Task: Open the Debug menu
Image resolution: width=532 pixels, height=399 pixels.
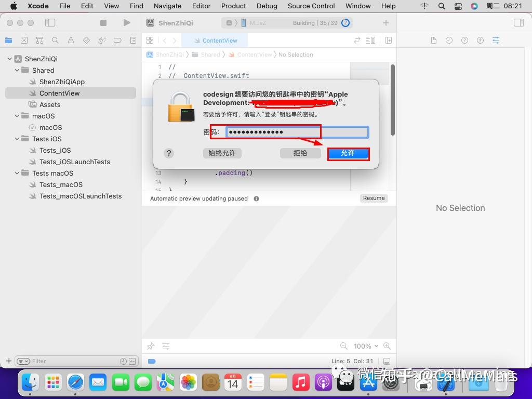Action: 267,6
